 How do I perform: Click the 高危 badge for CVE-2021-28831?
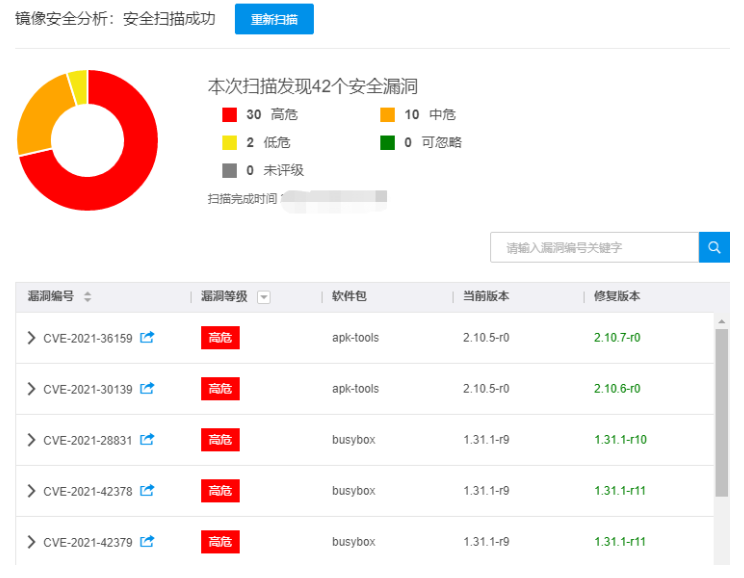point(220,440)
